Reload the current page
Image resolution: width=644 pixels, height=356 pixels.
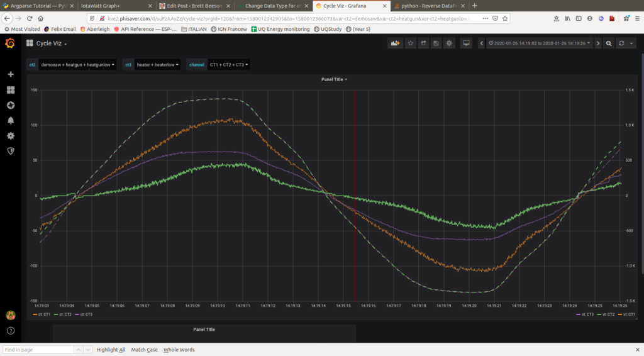(x=30, y=18)
